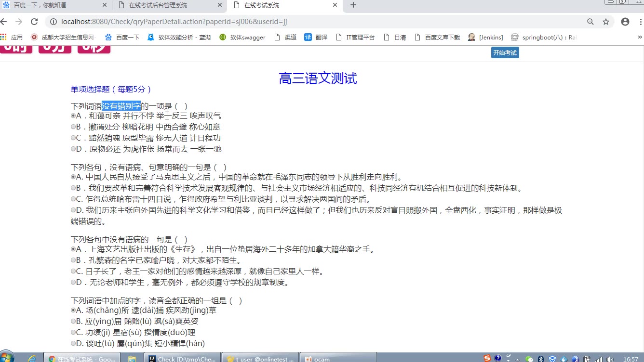Click the 高三语文测试 title
644x362 pixels.
(x=318, y=78)
